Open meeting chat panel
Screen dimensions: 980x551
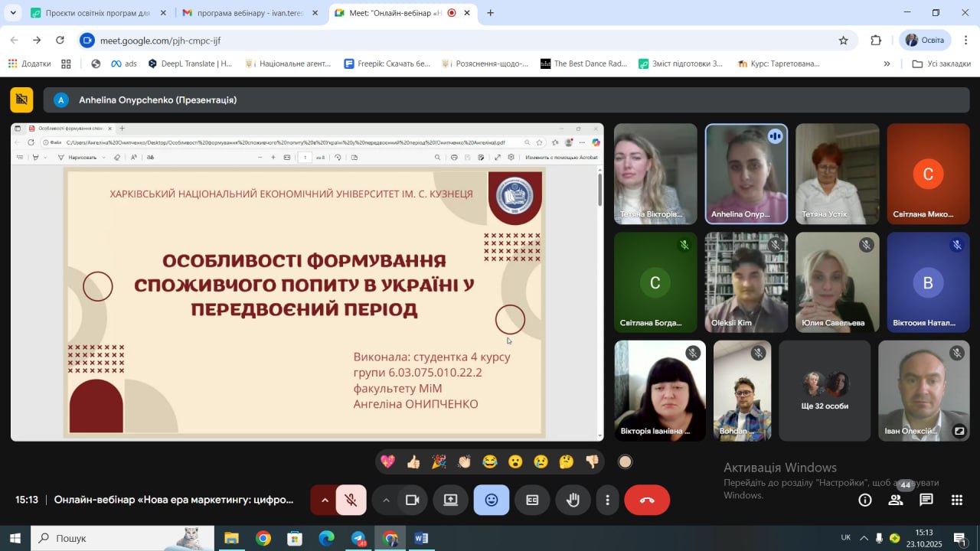926,500
